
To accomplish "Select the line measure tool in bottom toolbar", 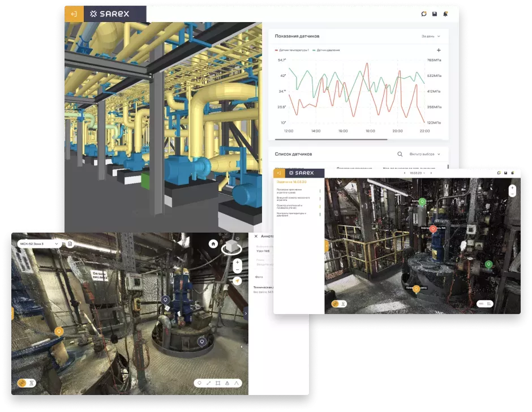I will [209, 383].
